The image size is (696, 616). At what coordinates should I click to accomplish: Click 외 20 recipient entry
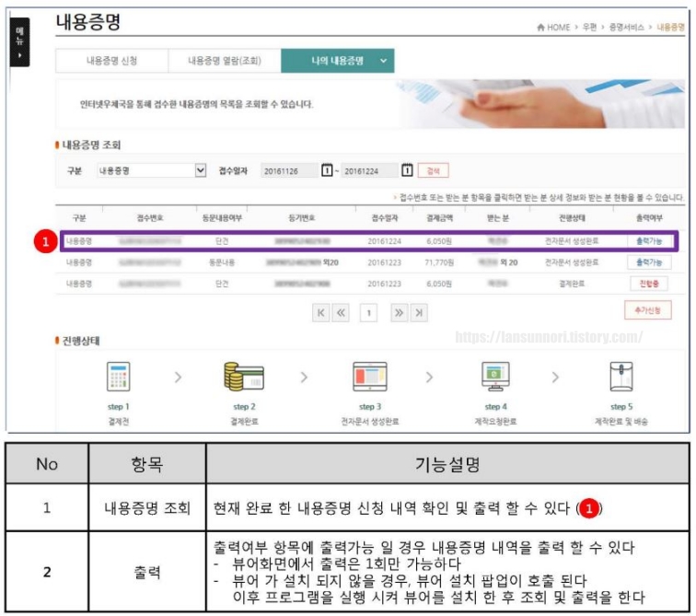509,262
